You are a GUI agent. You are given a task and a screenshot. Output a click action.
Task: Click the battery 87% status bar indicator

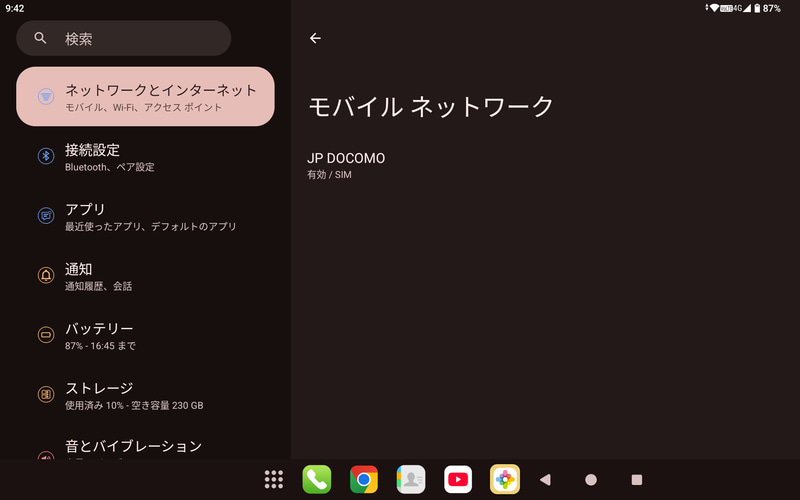(767, 8)
